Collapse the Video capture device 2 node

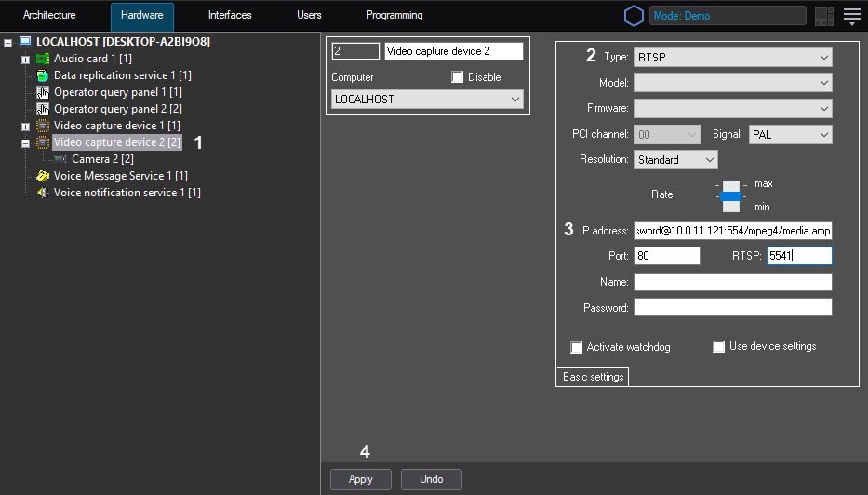26,143
